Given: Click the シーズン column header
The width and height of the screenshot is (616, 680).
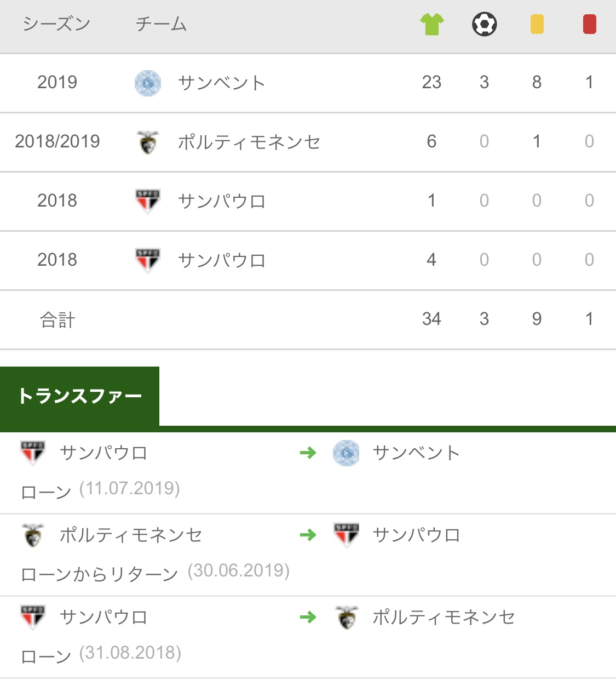Looking at the screenshot, I should [57, 25].
